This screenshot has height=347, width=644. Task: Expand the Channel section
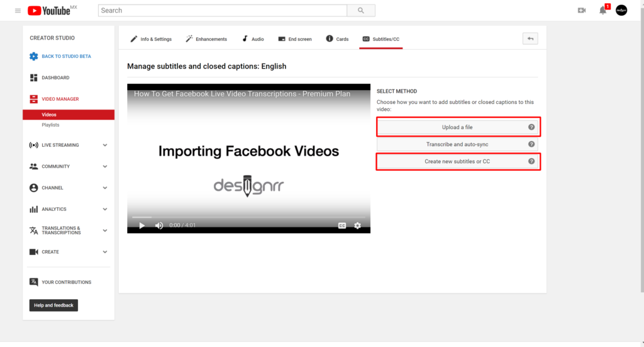click(105, 188)
